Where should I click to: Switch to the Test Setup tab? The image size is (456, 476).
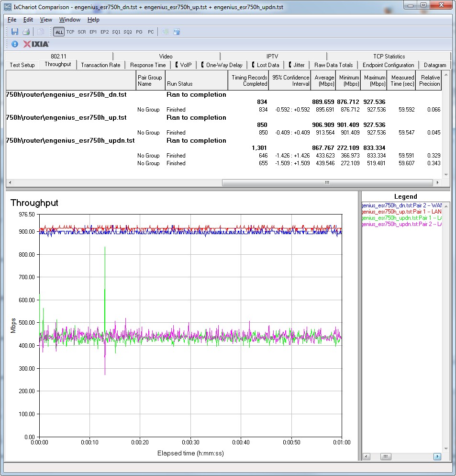coord(22,65)
